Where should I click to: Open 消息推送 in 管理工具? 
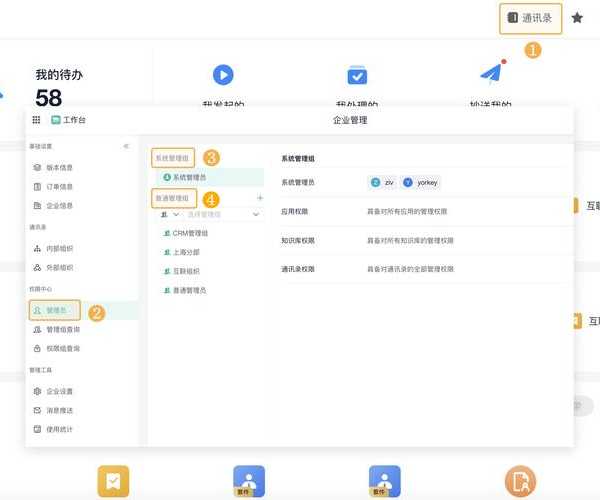pos(59,410)
